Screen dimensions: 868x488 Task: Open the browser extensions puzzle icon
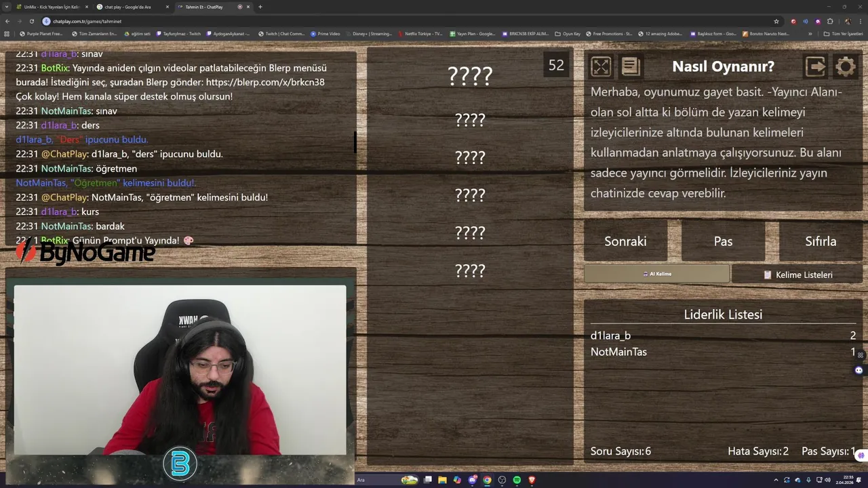830,21
